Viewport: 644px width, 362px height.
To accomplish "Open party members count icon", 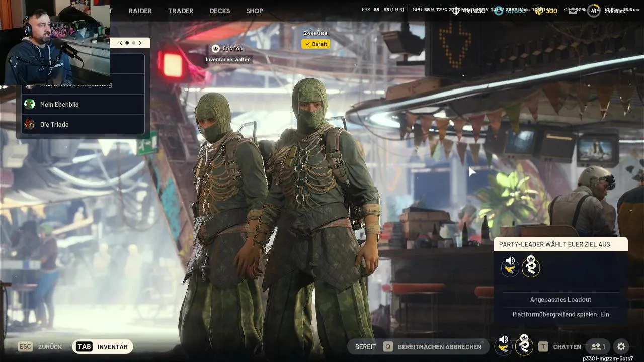I will coord(598,347).
